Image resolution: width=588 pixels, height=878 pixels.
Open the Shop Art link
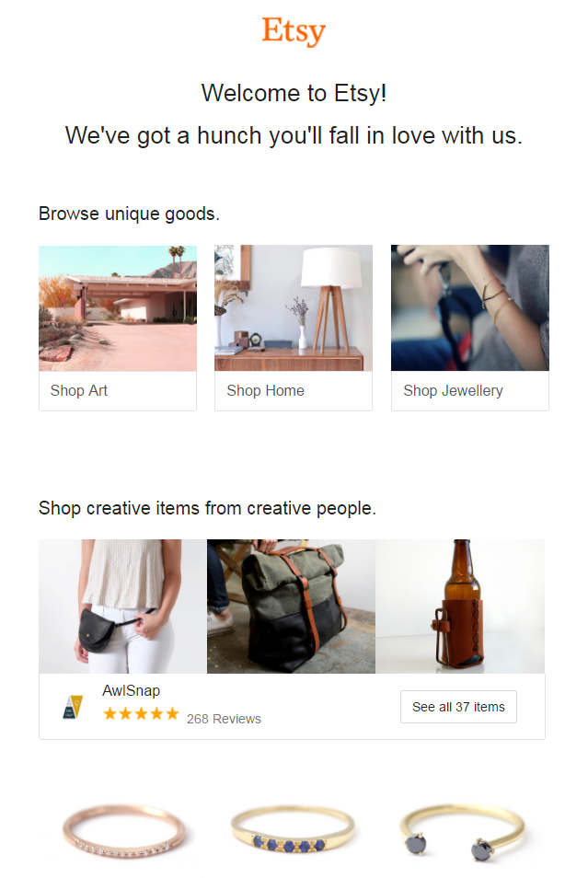click(x=79, y=390)
